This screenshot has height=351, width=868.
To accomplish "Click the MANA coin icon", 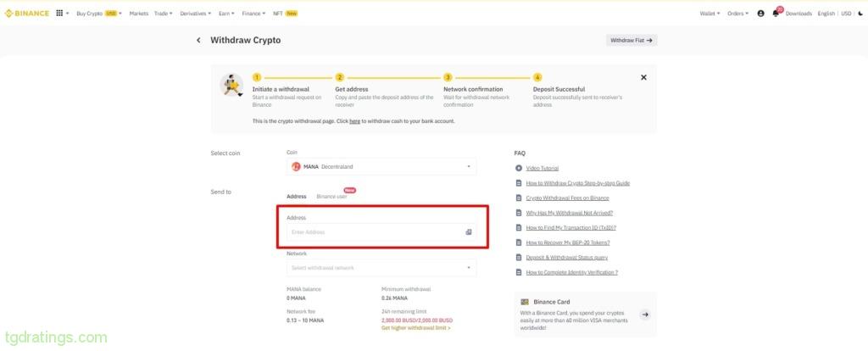I will click(x=296, y=166).
